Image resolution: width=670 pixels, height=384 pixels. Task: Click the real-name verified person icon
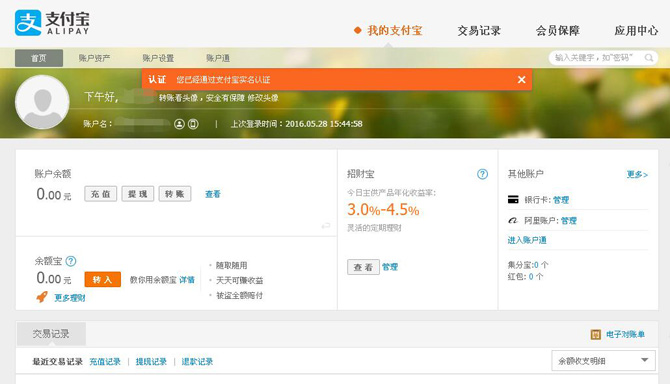[179, 124]
